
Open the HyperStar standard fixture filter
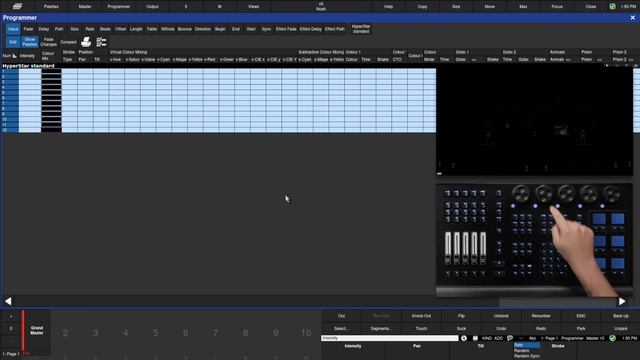tap(361, 29)
